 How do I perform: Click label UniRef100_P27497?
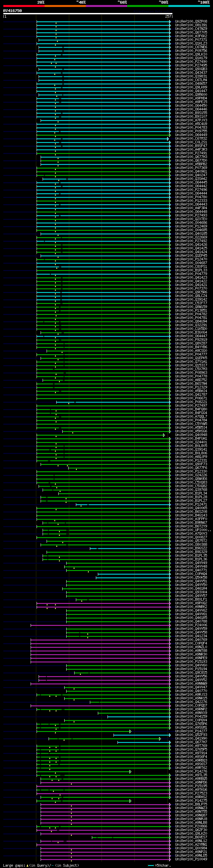(x=191, y=406)
